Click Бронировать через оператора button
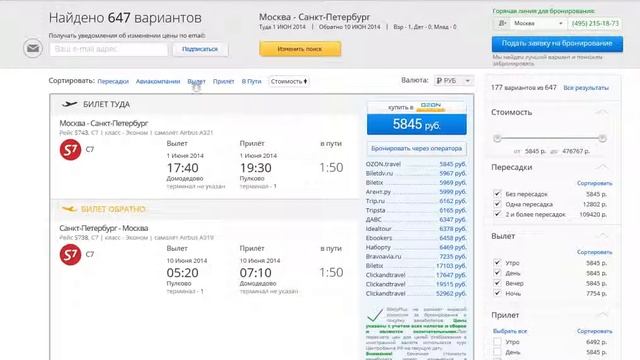Viewport: 640px width, 360px height. (x=416, y=149)
